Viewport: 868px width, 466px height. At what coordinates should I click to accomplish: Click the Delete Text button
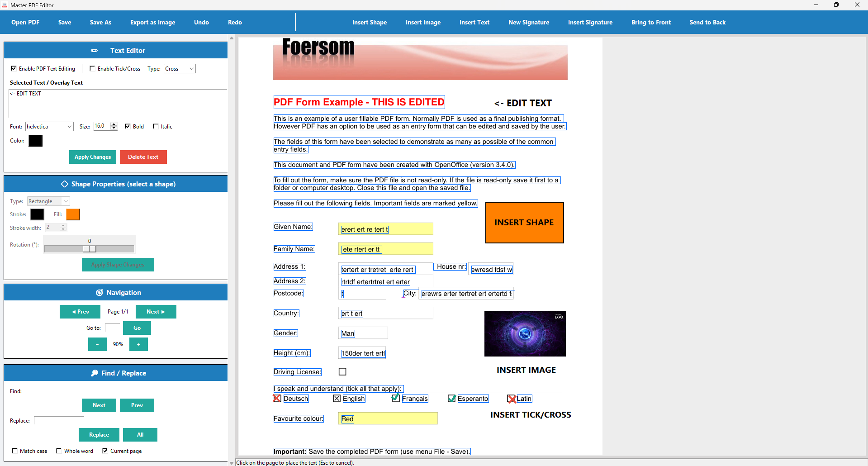(143, 157)
